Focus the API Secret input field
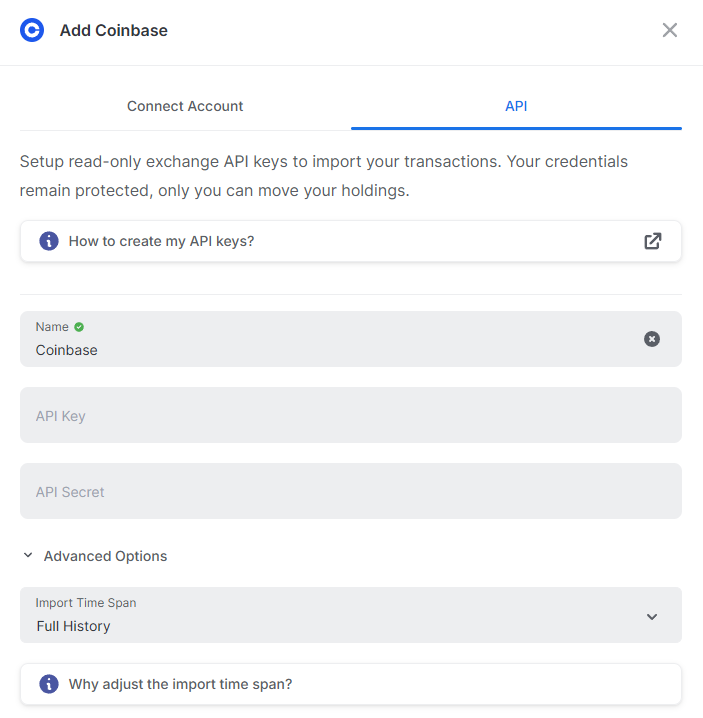This screenshot has height=718, width=703. pyautogui.click(x=351, y=491)
